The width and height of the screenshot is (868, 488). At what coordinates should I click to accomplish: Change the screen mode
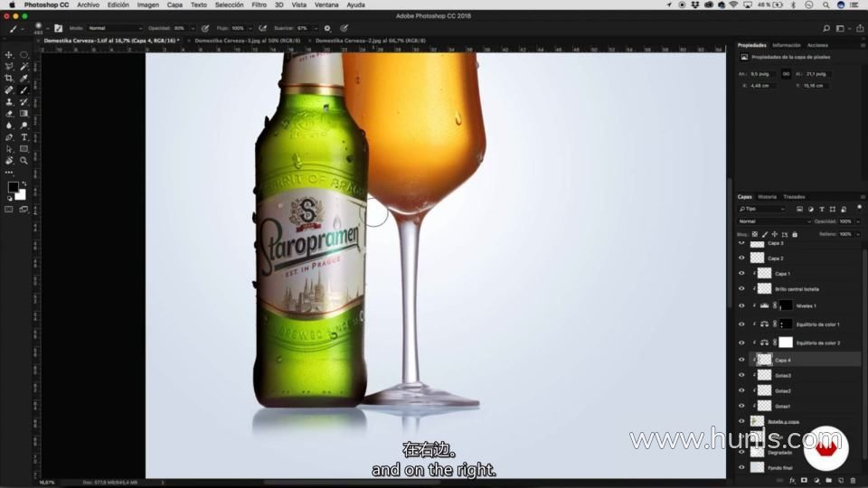tap(24, 210)
